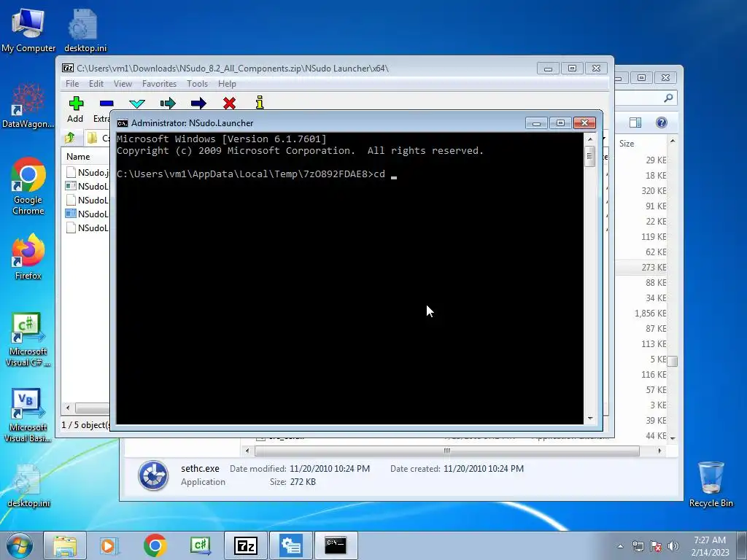Select the top desktop.ini icon
Screen dimensions: 747x560
tap(85, 31)
